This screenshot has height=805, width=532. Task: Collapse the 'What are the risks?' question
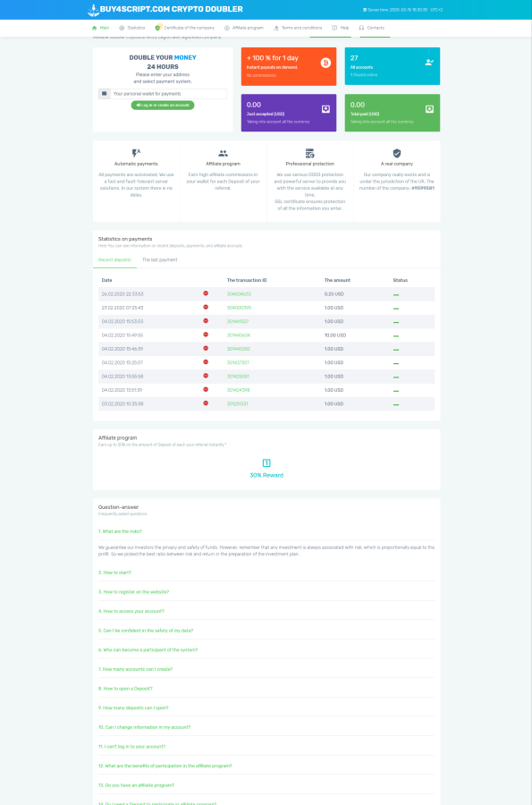120,531
